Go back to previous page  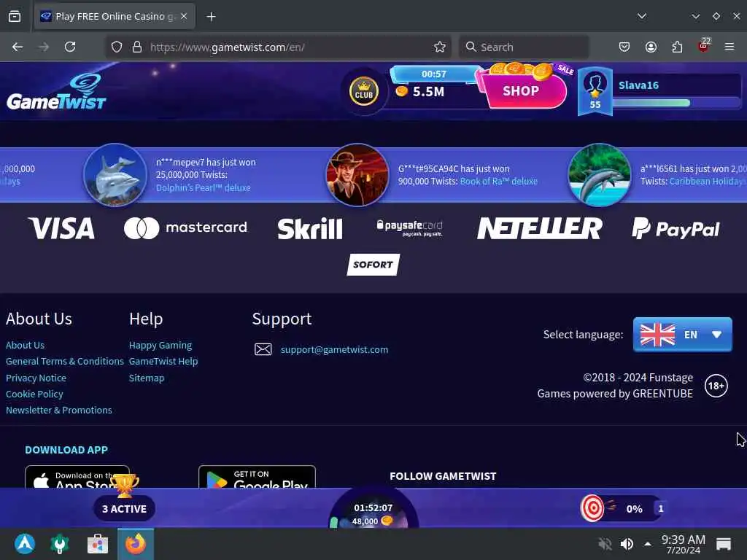(18, 47)
